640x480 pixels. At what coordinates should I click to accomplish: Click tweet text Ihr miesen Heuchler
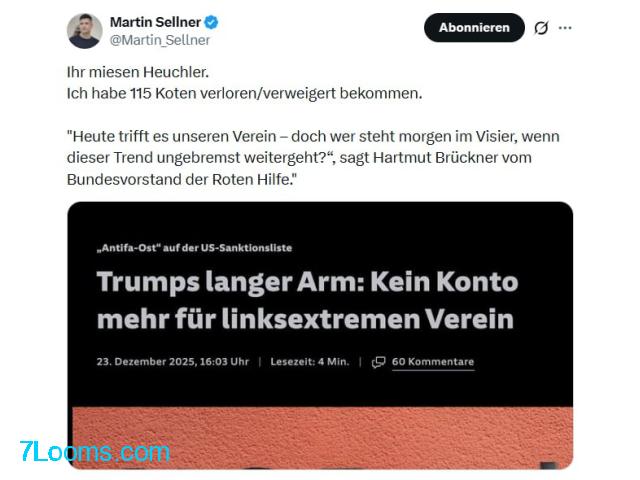138,72
